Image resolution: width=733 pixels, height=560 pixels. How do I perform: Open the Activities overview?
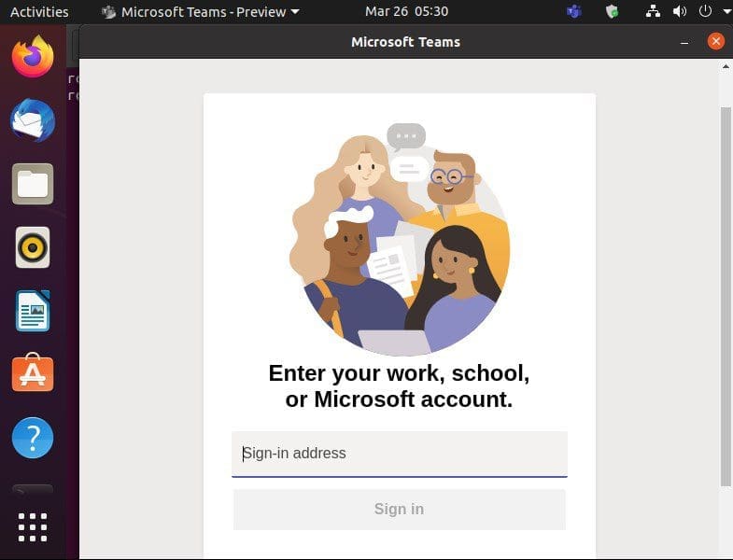(x=39, y=12)
